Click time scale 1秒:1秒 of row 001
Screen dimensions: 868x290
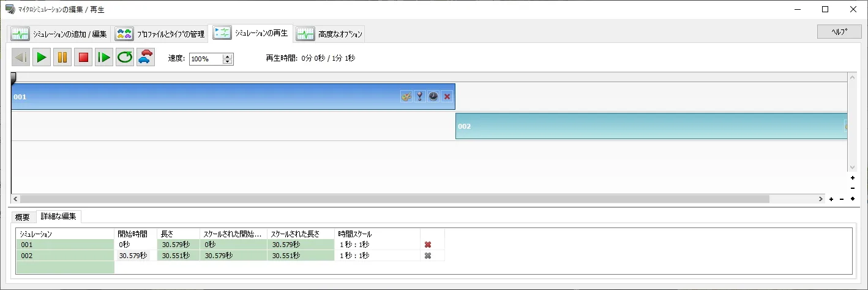377,245
